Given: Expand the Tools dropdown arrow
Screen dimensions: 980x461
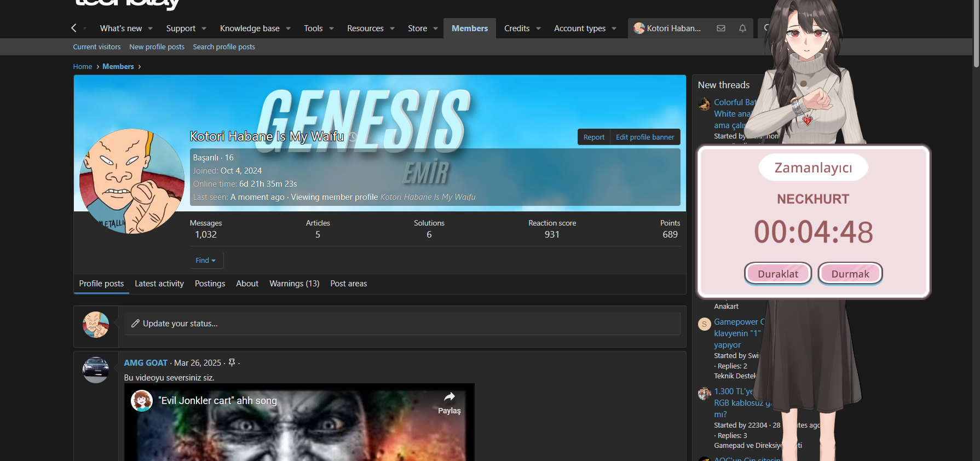Looking at the screenshot, I should [331, 28].
